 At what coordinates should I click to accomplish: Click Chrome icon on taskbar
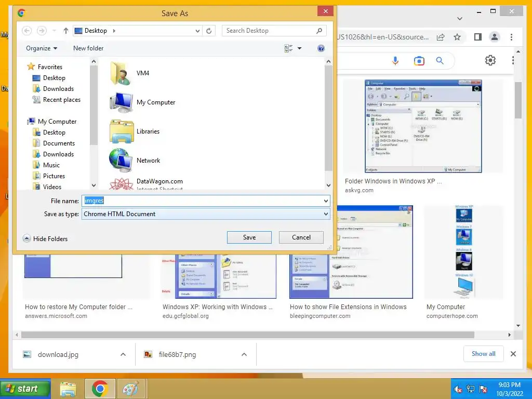click(100, 389)
